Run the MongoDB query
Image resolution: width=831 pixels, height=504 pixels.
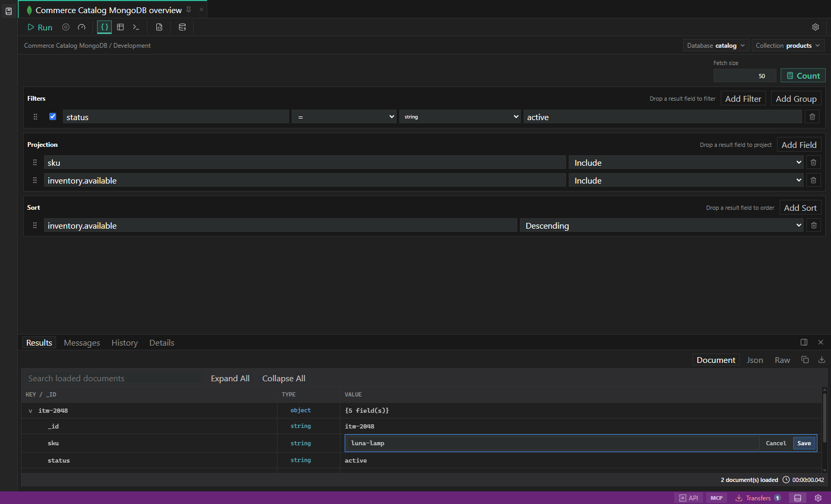click(x=40, y=27)
